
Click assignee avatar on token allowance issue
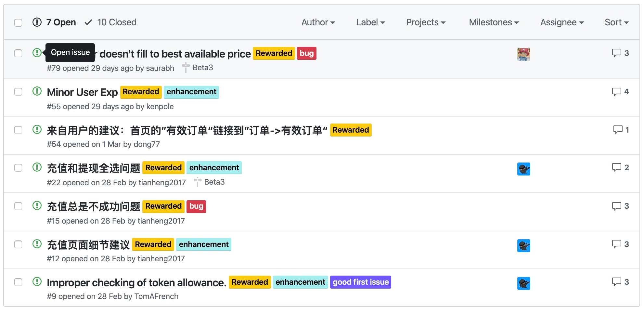click(x=524, y=283)
